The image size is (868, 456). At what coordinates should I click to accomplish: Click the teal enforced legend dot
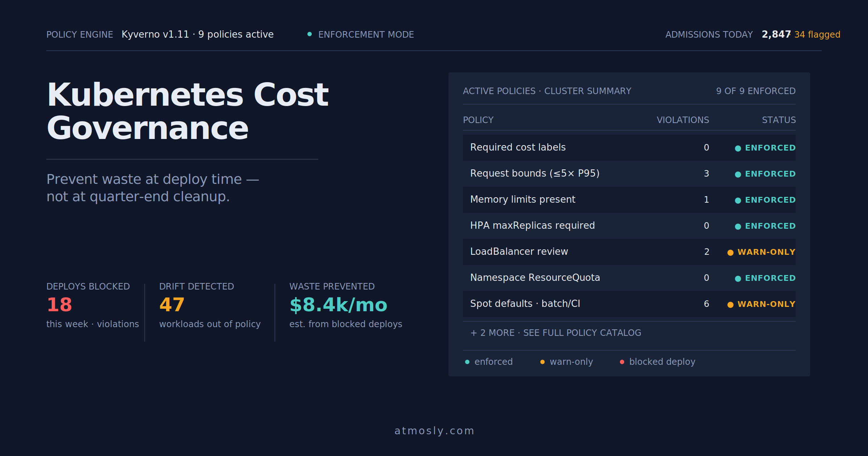467,362
